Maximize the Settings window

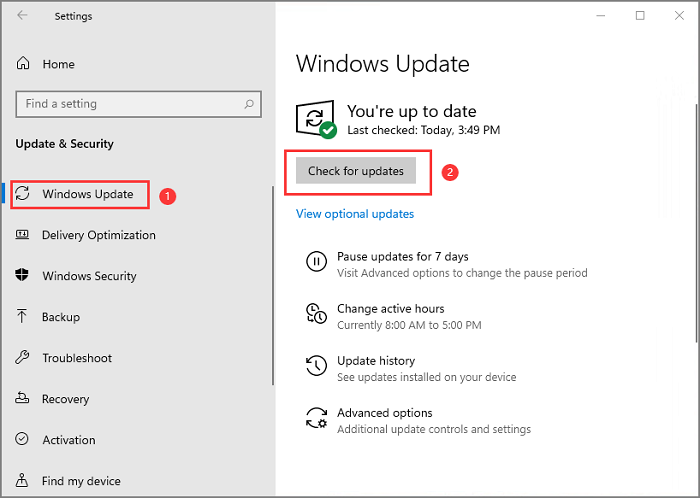640,15
